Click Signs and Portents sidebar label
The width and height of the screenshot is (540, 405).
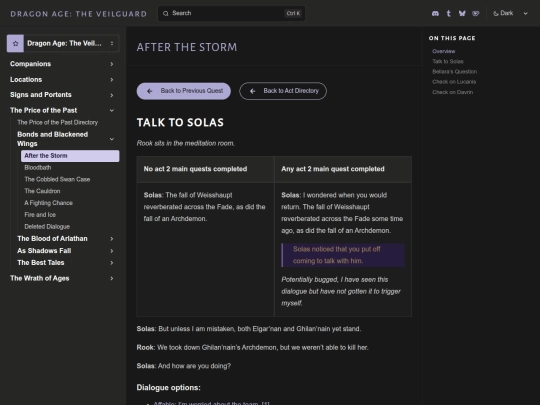pyautogui.click(x=41, y=95)
